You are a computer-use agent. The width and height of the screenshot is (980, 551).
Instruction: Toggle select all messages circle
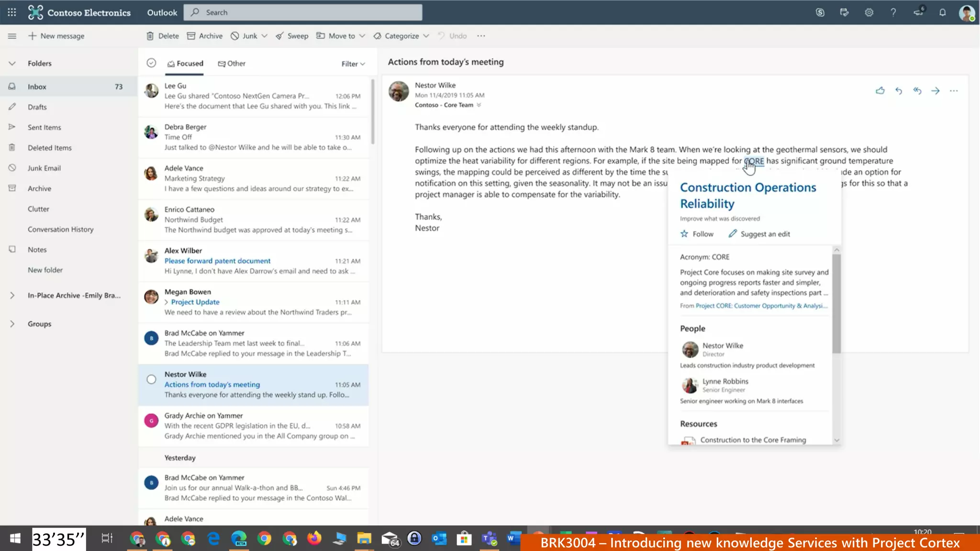click(x=151, y=63)
